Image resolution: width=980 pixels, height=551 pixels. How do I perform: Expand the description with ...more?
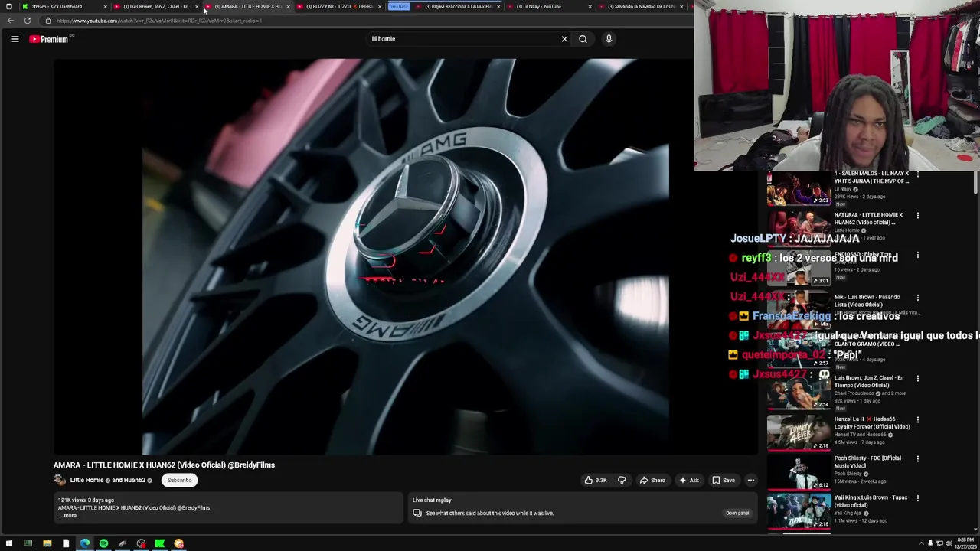coord(68,516)
